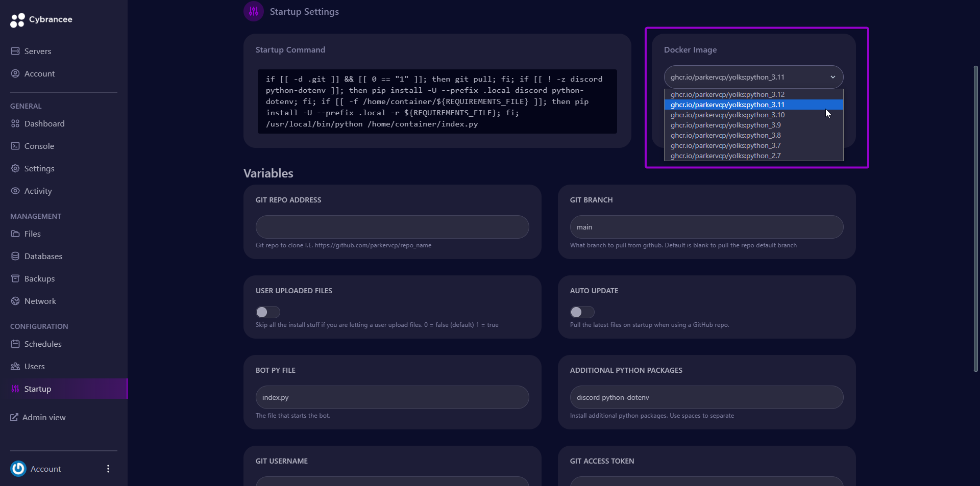Click the Dashboard grid icon
Viewport: 980px width, 486px height.
point(15,124)
